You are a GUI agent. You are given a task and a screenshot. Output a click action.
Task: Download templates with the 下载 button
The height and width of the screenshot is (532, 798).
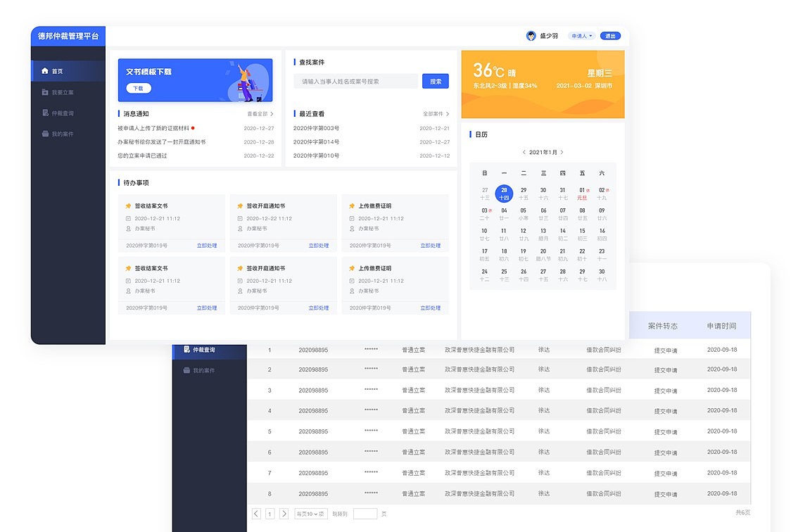[139, 88]
